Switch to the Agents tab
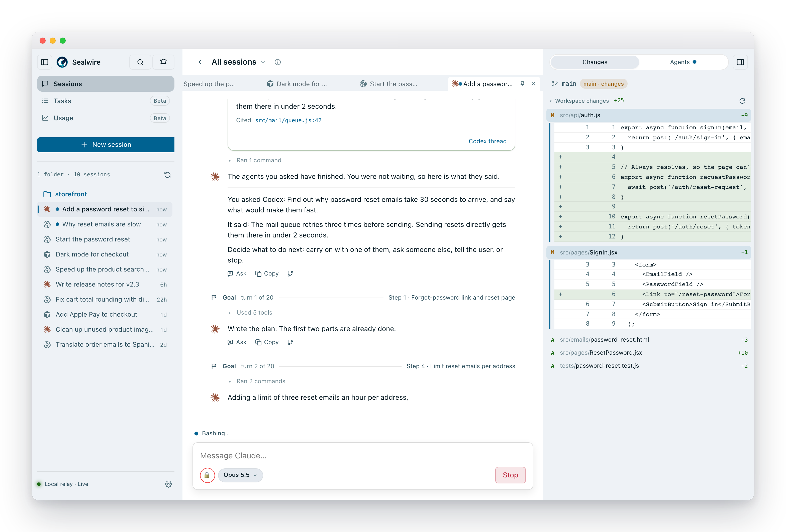This screenshot has width=786, height=532. tap(683, 62)
